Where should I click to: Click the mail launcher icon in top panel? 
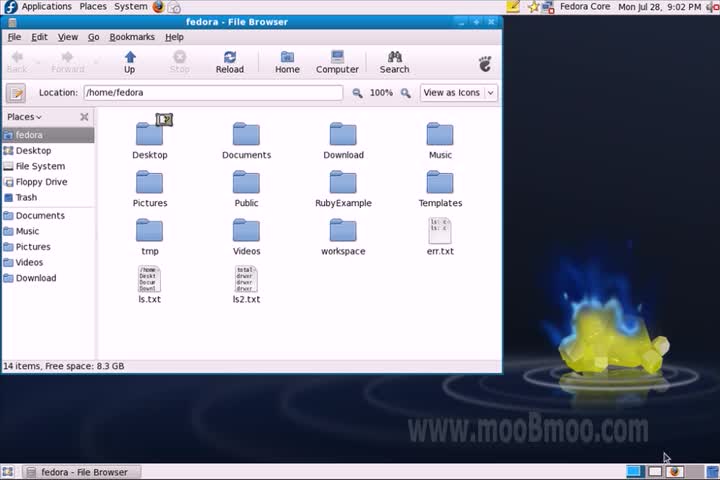(174, 7)
